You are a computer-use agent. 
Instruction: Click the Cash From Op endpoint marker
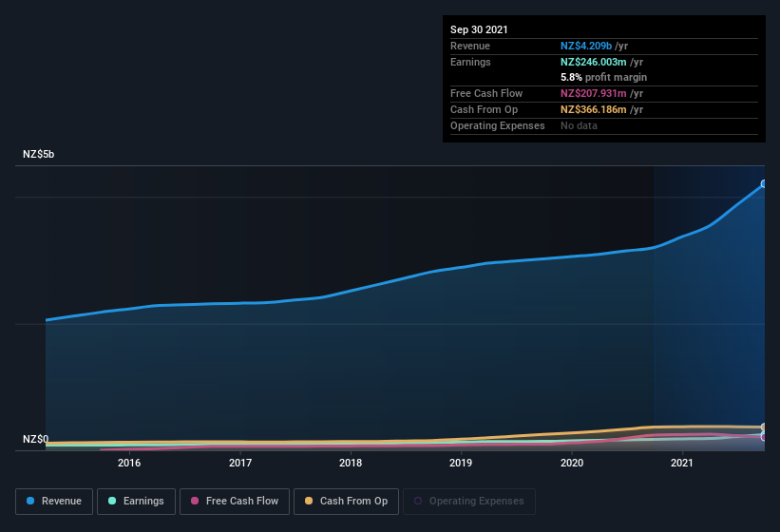coord(764,427)
